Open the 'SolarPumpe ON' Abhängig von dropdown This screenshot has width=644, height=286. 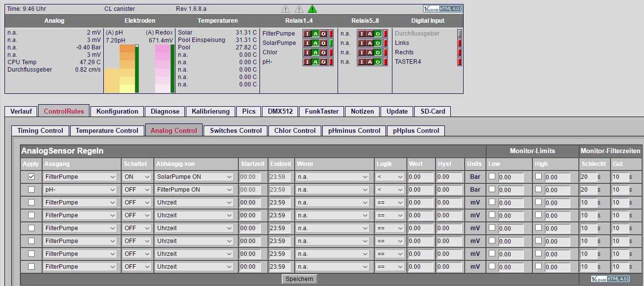coord(194,176)
